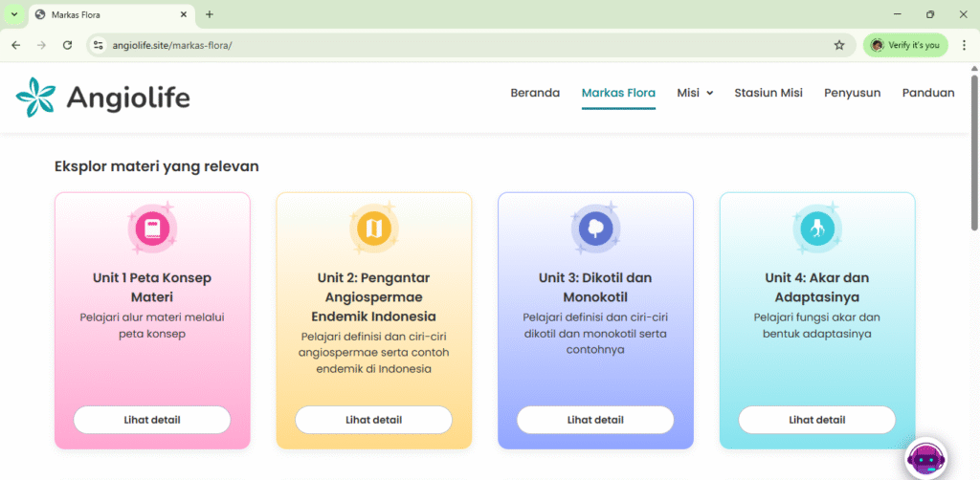Open the tab search dropdown arrow

(x=14, y=14)
